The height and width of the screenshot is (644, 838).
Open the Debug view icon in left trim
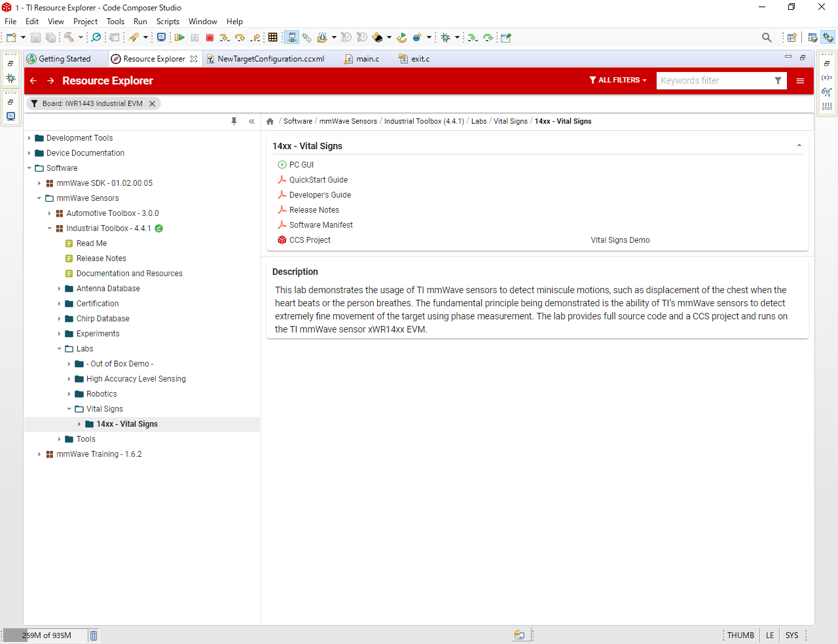(10, 78)
